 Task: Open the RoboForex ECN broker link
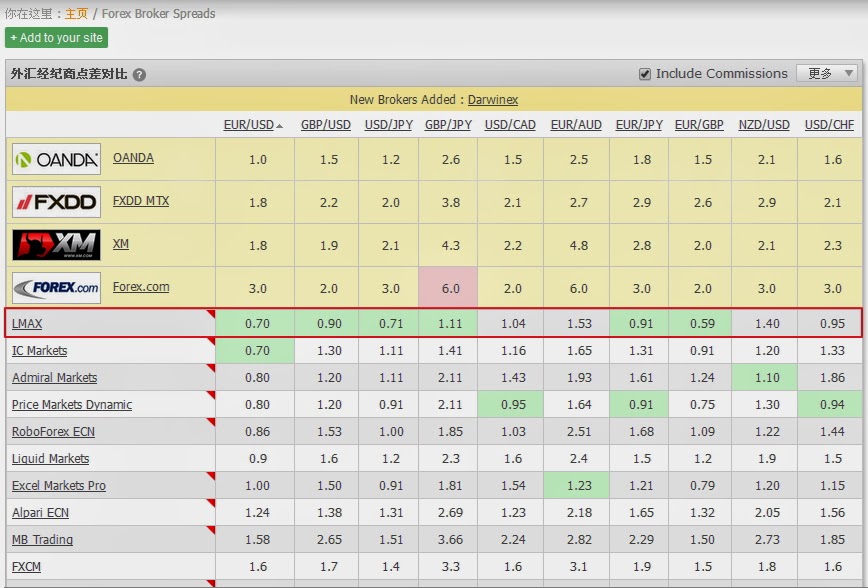pyautogui.click(x=53, y=432)
